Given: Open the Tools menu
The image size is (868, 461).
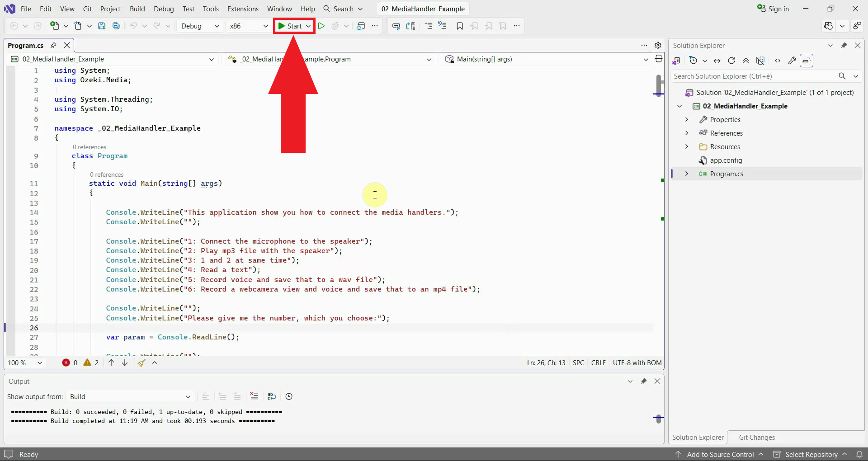Looking at the screenshot, I should coord(211,9).
